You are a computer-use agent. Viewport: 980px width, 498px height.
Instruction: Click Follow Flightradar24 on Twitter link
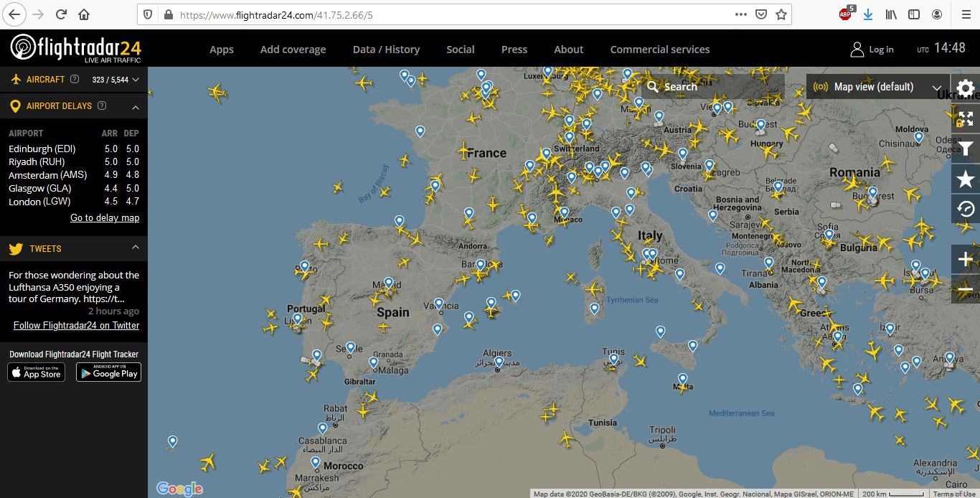tap(76, 325)
